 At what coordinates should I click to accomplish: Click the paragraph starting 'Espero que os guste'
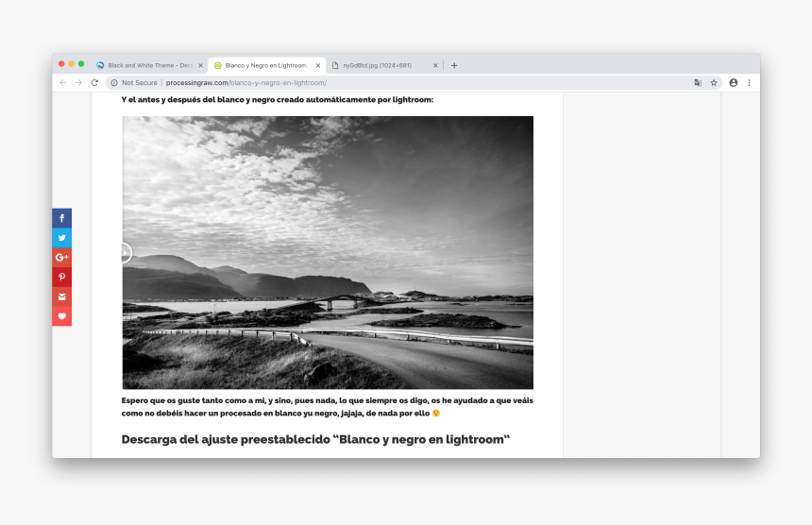pyautogui.click(x=328, y=407)
